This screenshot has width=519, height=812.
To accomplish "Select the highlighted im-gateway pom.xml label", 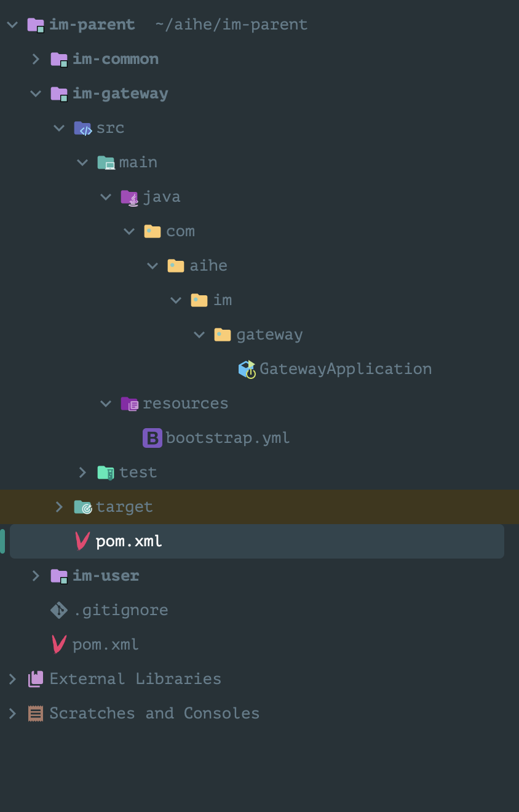I will tap(129, 541).
